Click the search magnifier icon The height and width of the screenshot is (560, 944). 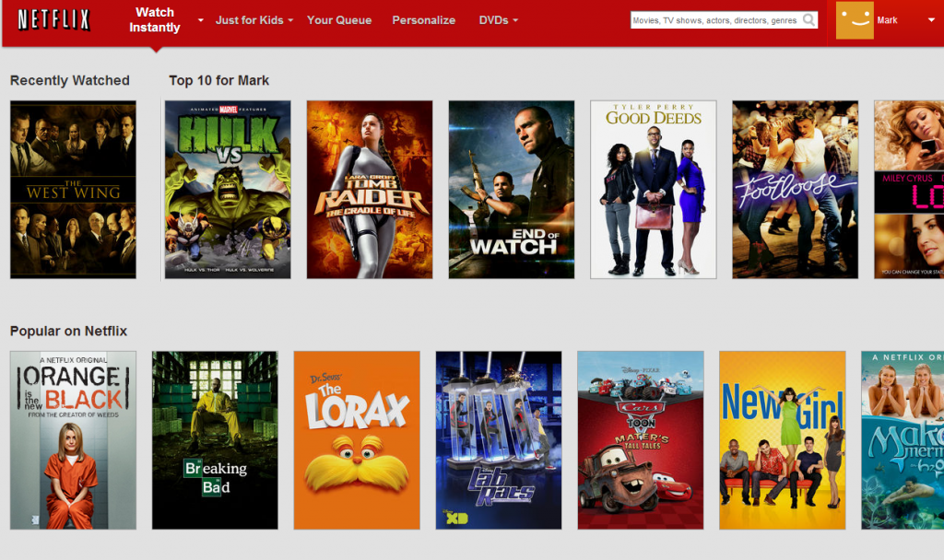pyautogui.click(x=809, y=20)
